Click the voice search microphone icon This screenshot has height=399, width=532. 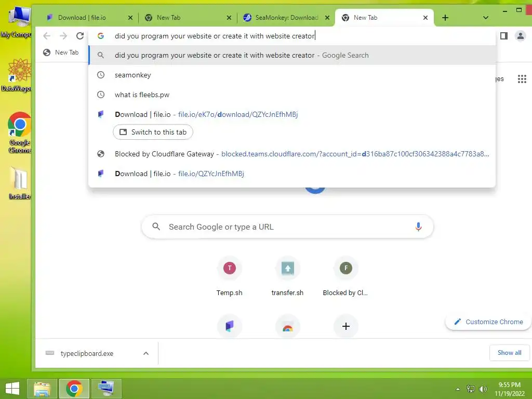click(x=418, y=227)
